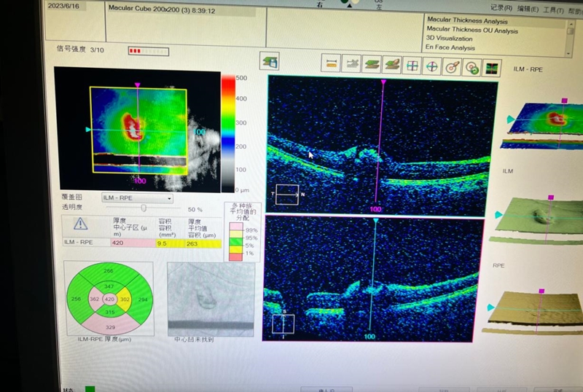Click the export icon left of the toolbar
Image resolution: width=583 pixels, height=392 pixels.
click(x=270, y=62)
